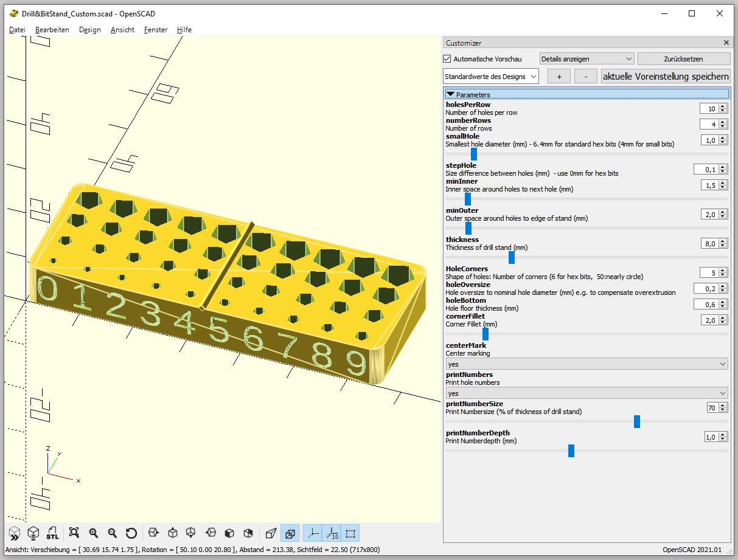This screenshot has width=738, height=560.
Task: Open the Hilfe menu
Action: click(x=184, y=29)
